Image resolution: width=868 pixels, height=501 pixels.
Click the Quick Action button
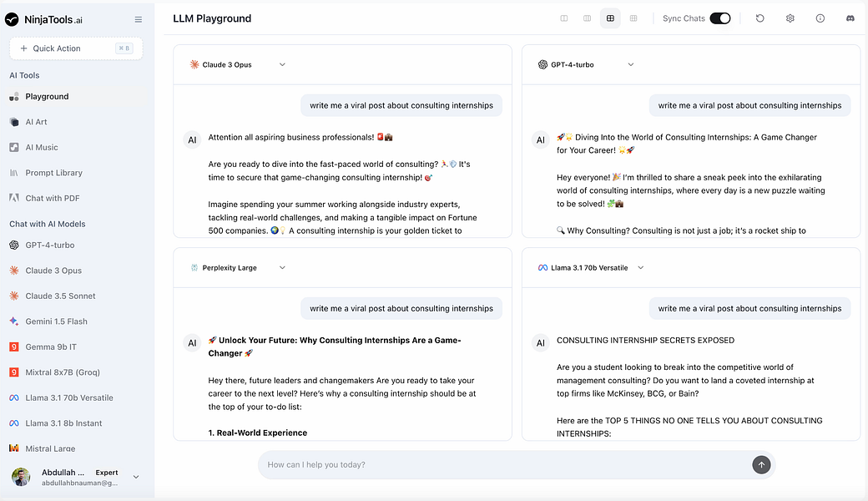[x=76, y=48]
